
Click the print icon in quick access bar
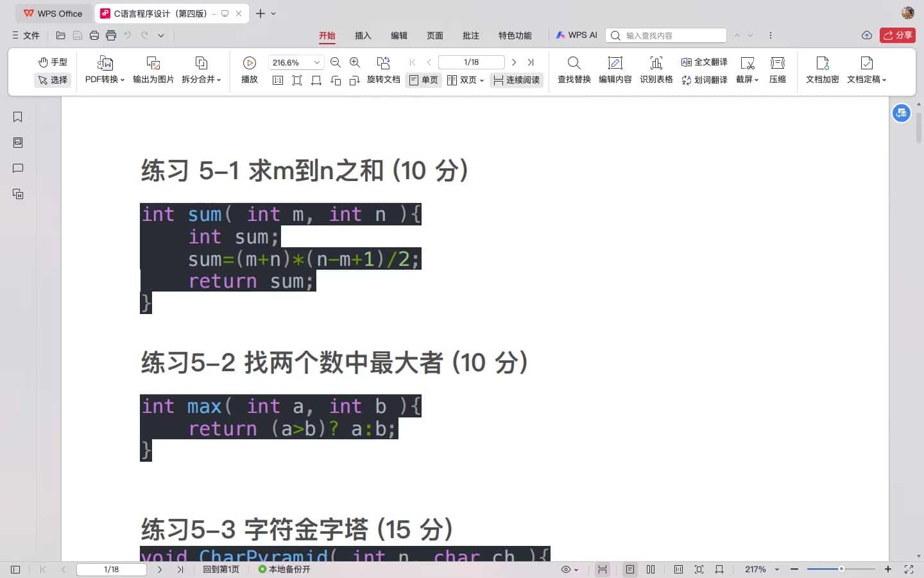(94, 35)
